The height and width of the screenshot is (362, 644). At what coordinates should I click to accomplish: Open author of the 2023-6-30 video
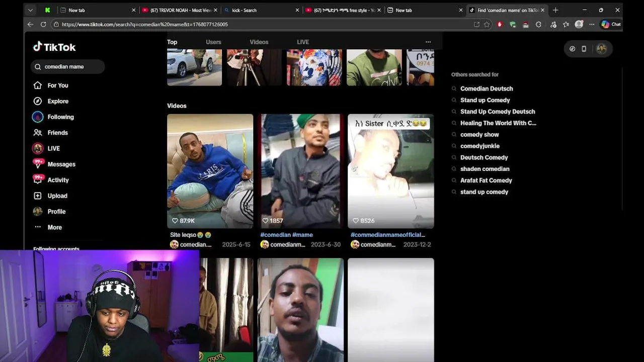pos(282,244)
